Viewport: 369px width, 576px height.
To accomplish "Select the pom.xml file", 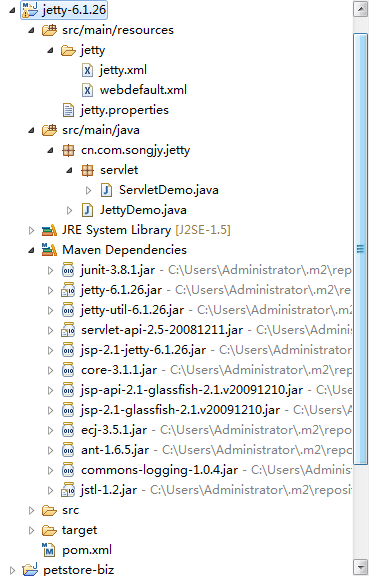I will coord(87,550).
